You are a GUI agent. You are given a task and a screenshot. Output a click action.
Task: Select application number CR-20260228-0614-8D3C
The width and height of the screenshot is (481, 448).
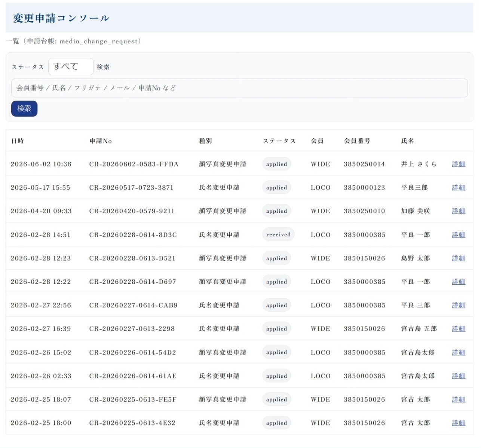pyautogui.click(x=133, y=235)
